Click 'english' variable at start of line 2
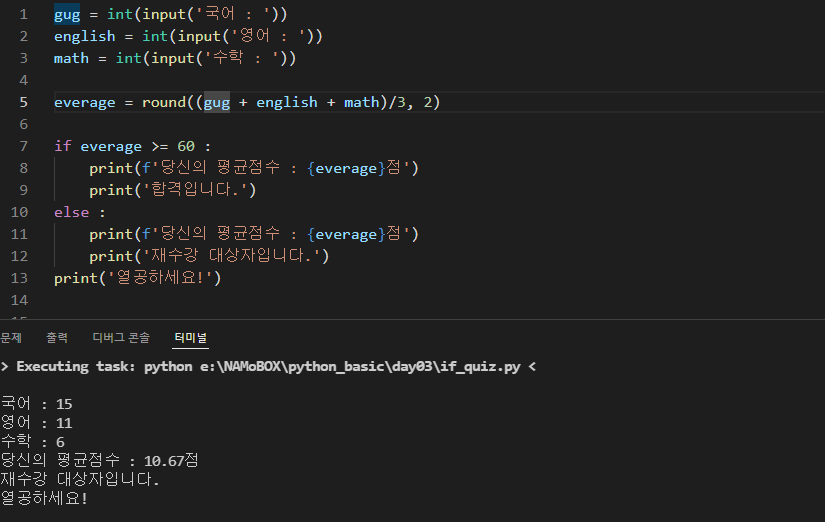The width and height of the screenshot is (825, 522). click(x=85, y=36)
